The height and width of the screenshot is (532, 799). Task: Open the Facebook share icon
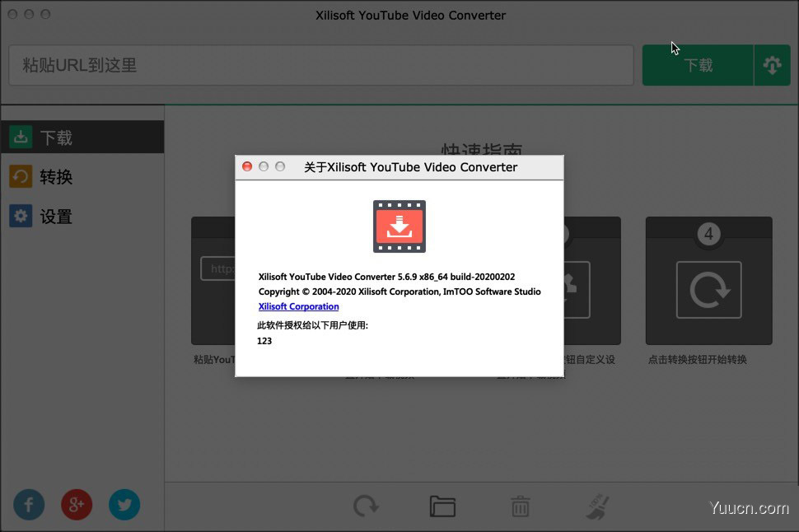pyautogui.click(x=29, y=504)
